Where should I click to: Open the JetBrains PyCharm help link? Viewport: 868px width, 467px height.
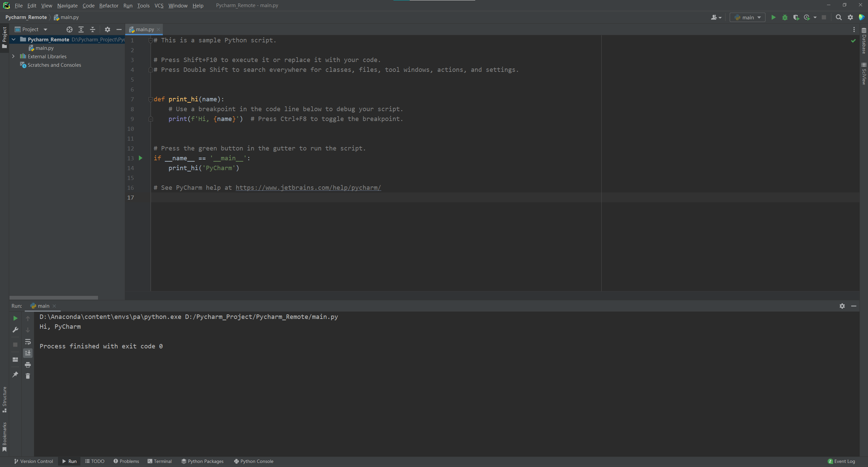click(x=308, y=187)
